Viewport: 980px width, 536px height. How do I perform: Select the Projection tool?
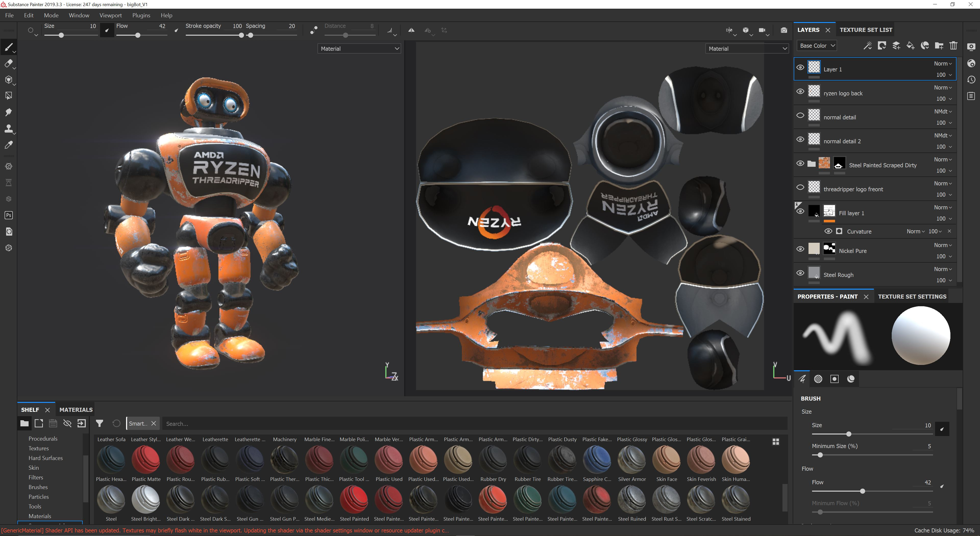coord(8,80)
